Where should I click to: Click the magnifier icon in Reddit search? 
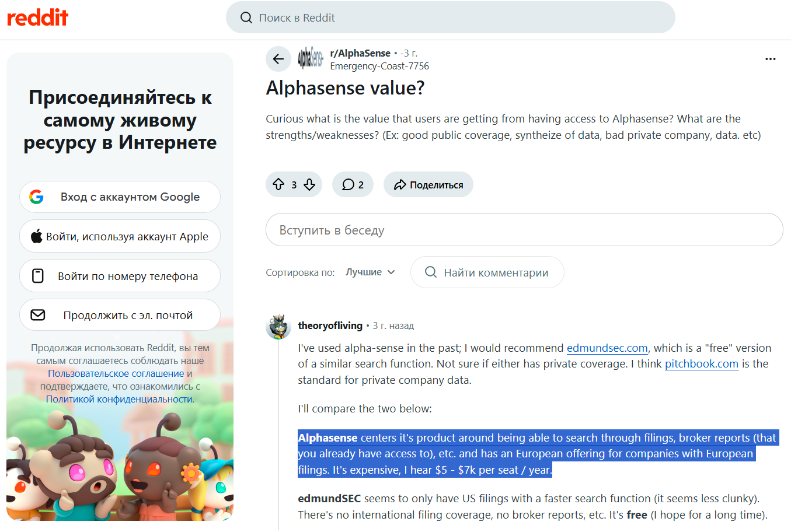pos(246,17)
